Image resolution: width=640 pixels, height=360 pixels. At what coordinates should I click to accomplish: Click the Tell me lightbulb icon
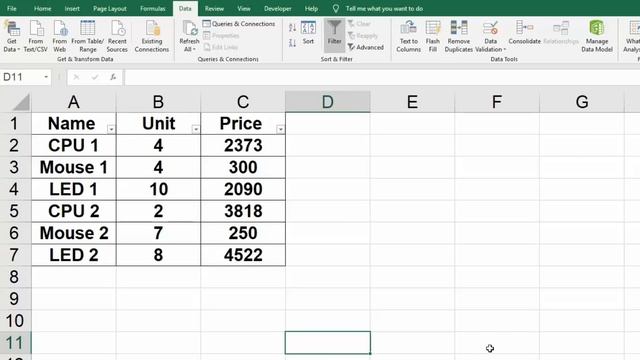(336, 9)
